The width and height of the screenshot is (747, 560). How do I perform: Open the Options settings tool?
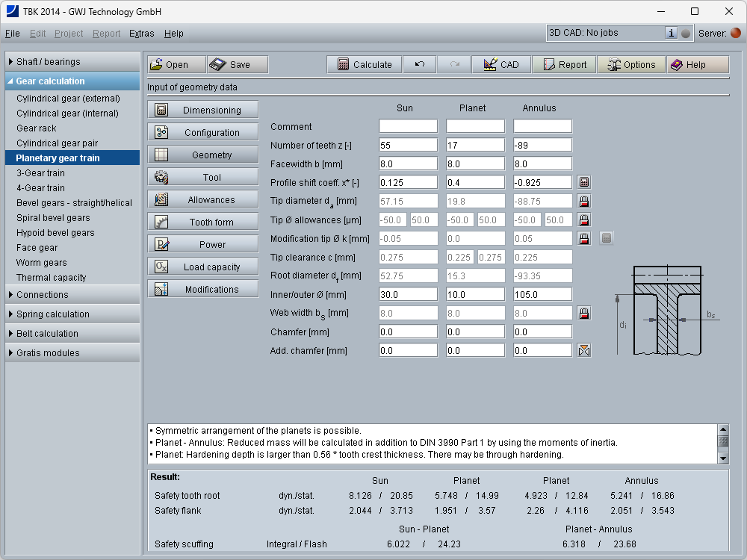coord(630,65)
